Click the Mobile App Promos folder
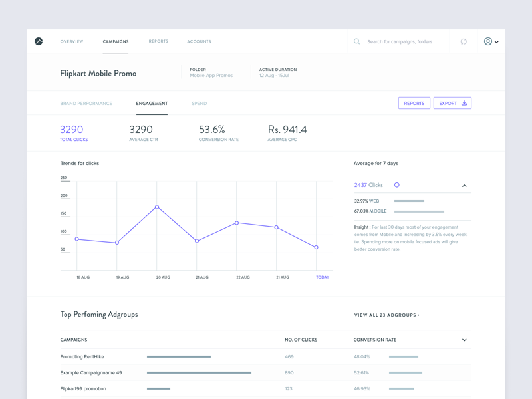The height and width of the screenshot is (399, 532). 211,75
